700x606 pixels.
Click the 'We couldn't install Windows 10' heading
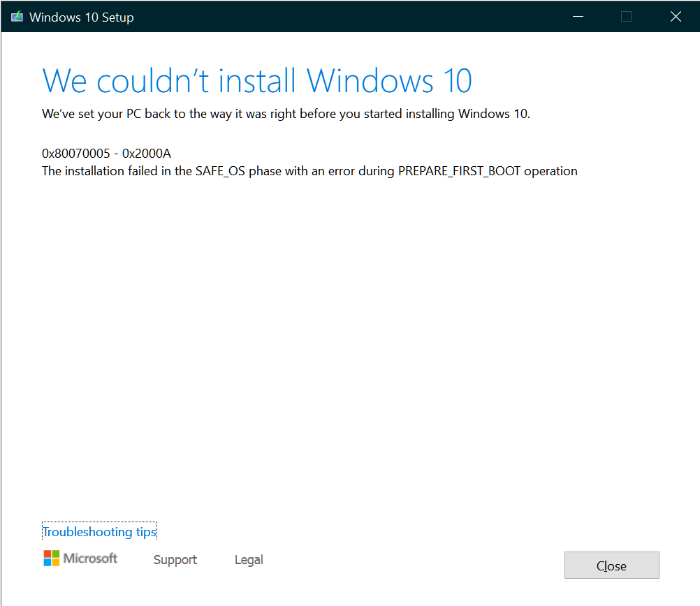(256, 81)
